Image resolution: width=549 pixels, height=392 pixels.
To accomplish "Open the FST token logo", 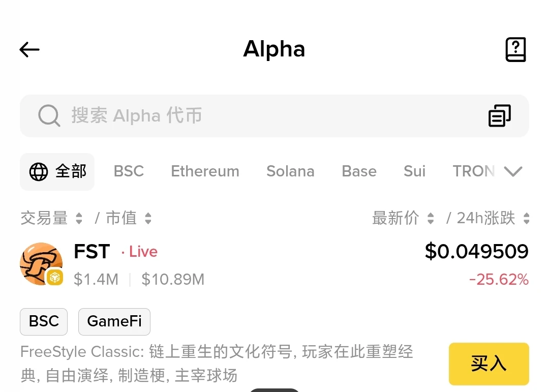I will (41, 263).
